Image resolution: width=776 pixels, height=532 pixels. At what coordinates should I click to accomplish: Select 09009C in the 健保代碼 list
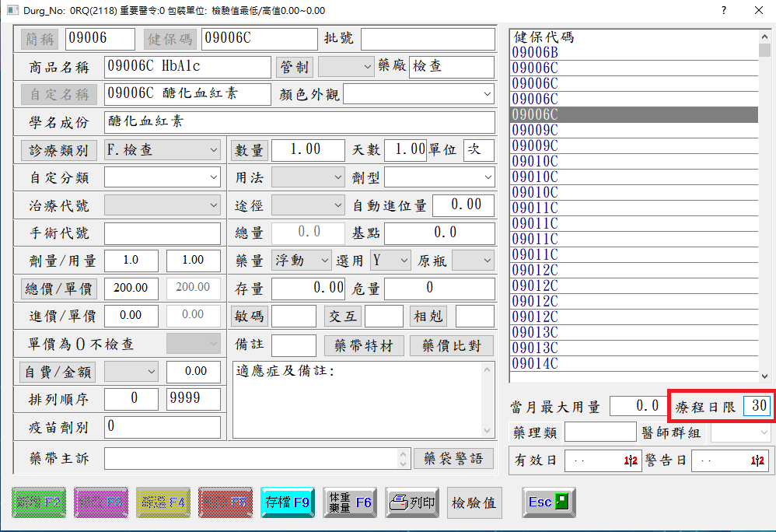[x=535, y=130]
